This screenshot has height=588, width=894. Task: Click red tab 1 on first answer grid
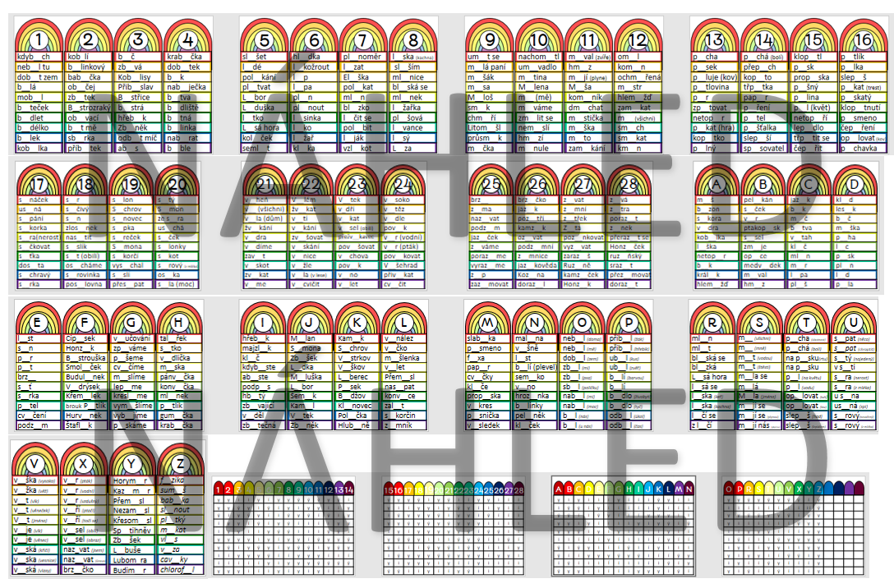(x=219, y=489)
